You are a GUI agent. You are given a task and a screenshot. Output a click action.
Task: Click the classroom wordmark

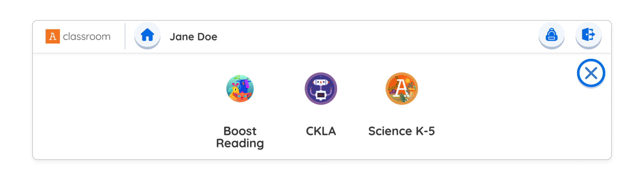[87, 36]
